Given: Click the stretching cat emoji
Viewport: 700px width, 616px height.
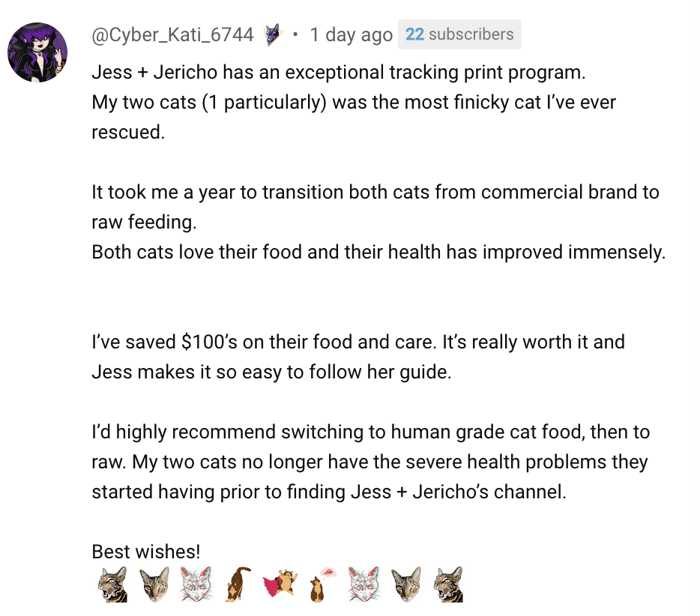Looking at the screenshot, I should click(238, 585).
